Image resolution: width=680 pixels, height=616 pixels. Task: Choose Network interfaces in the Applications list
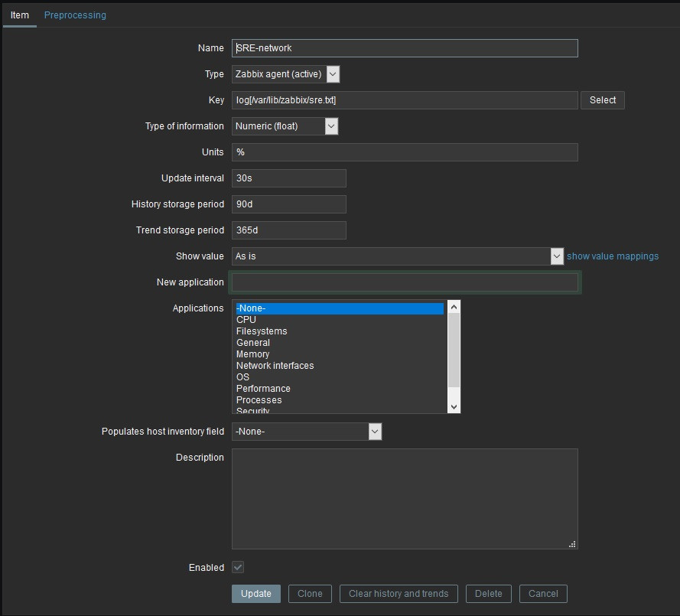point(275,366)
